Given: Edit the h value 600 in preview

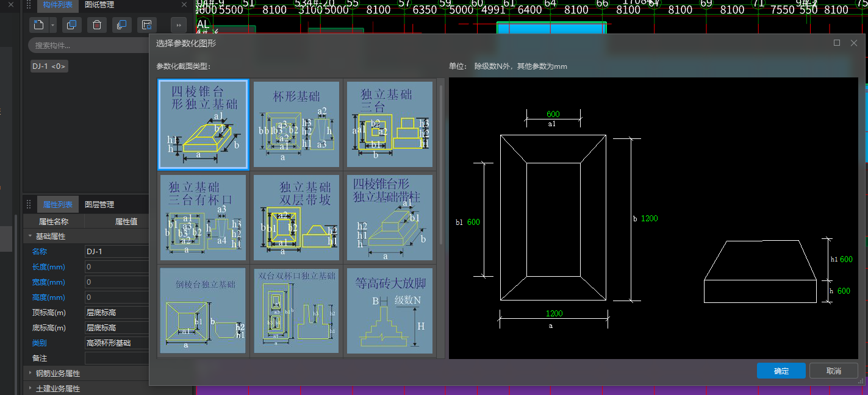Looking at the screenshot, I should pos(844,291).
